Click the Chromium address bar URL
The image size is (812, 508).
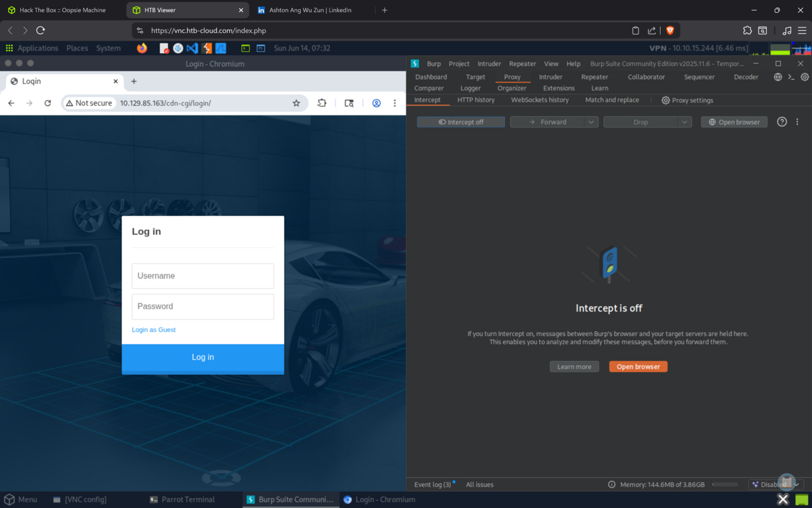click(165, 103)
